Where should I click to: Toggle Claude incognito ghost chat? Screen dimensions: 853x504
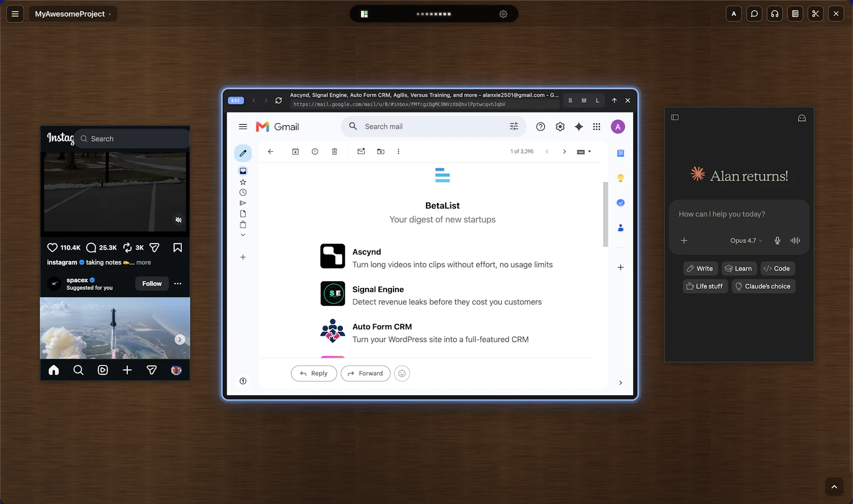pos(802,118)
